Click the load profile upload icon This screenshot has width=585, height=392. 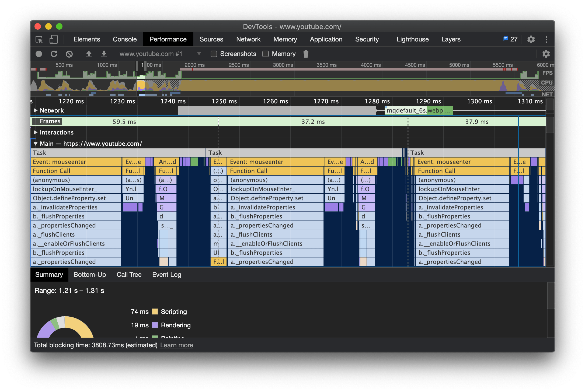[x=89, y=54]
